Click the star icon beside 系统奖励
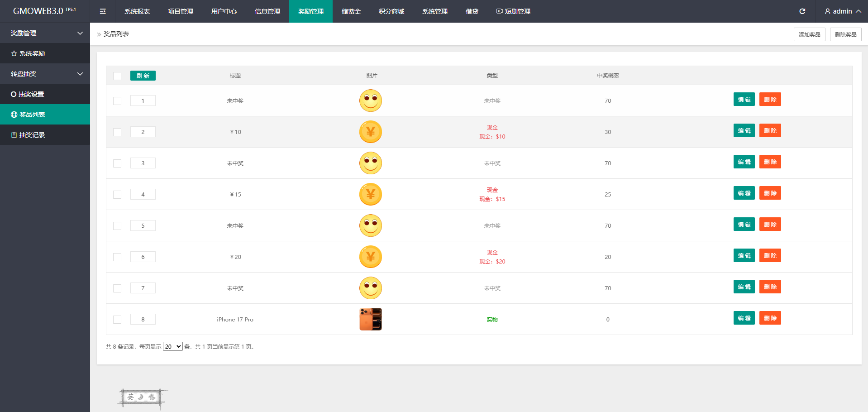The height and width of the screenshot is (412, 868). click(x=14, y=53)
